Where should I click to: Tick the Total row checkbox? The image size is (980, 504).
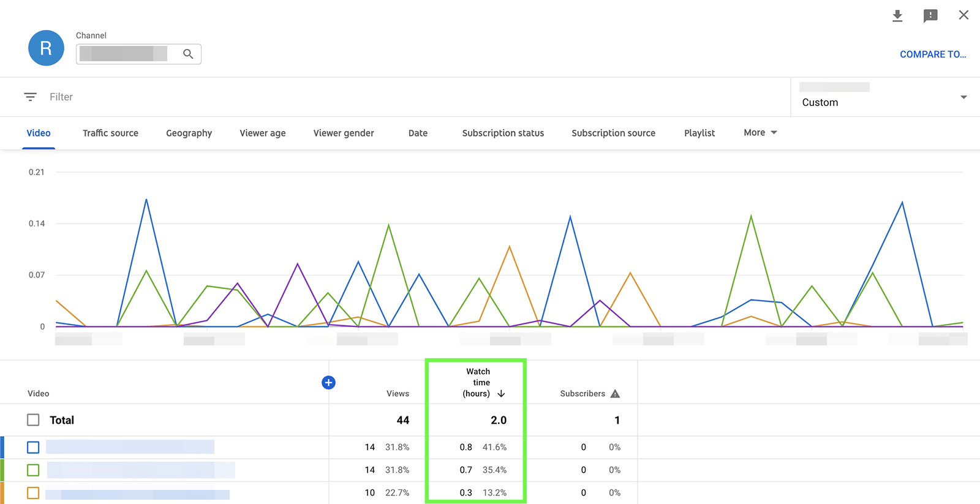click(x=33, y=420)
